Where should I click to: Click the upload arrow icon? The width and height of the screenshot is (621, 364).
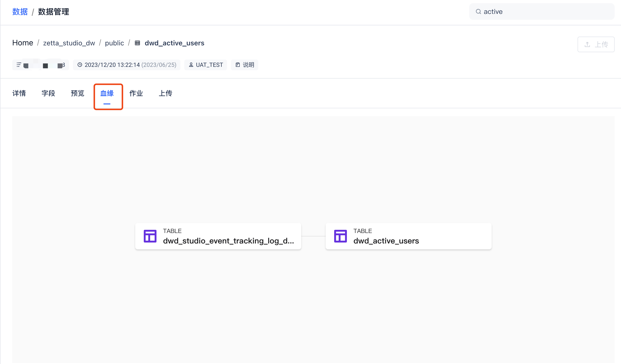587,45
